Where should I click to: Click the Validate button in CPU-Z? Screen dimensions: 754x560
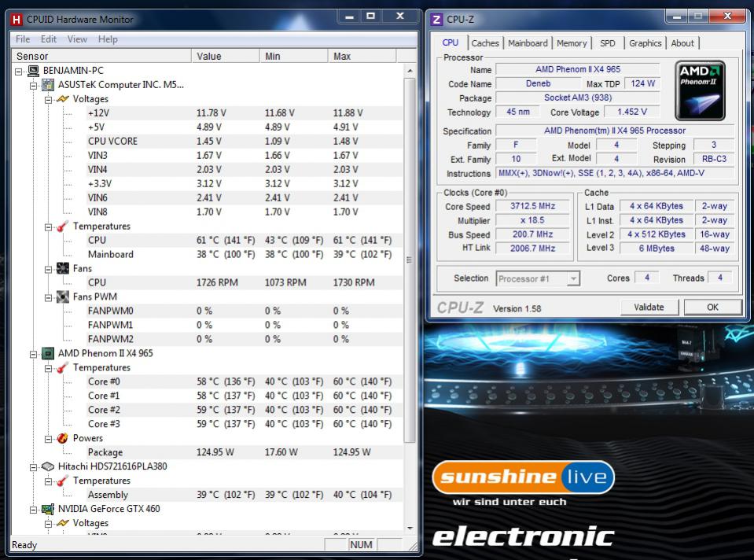[649, 307]
